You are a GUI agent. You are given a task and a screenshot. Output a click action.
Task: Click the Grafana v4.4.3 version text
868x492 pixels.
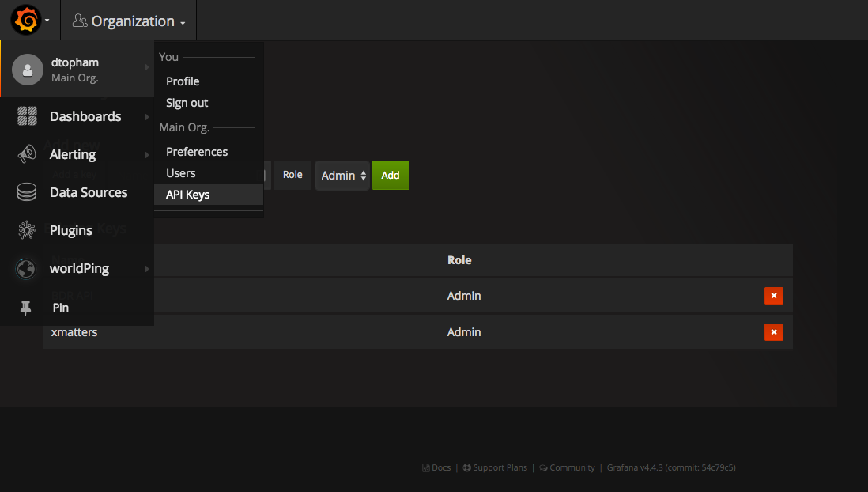click(671, 467)
